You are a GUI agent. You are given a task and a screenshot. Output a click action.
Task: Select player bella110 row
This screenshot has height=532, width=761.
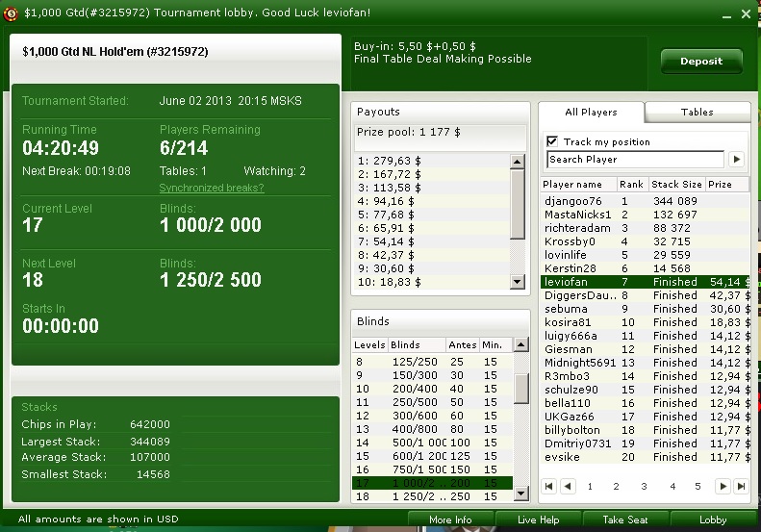point(645,403)
